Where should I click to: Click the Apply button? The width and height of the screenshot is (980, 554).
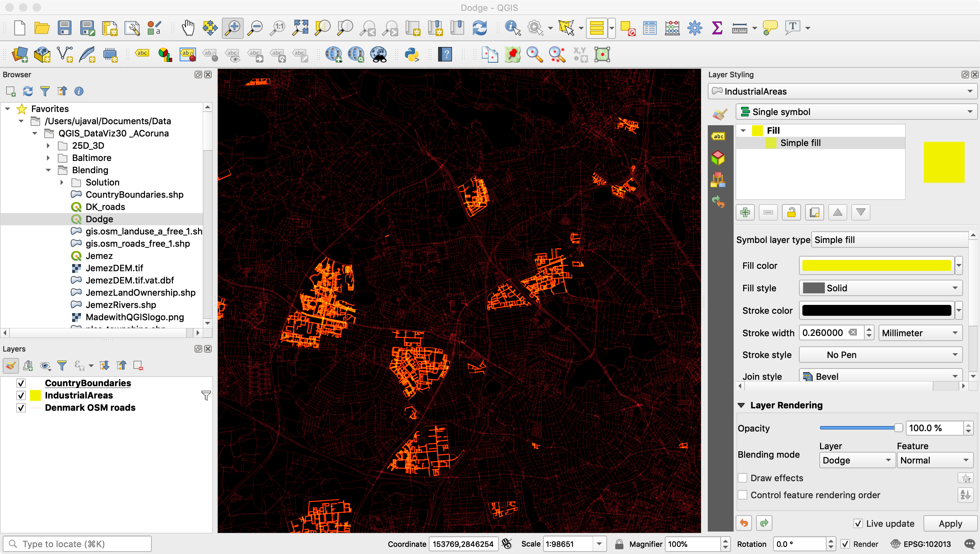(950, 524)
